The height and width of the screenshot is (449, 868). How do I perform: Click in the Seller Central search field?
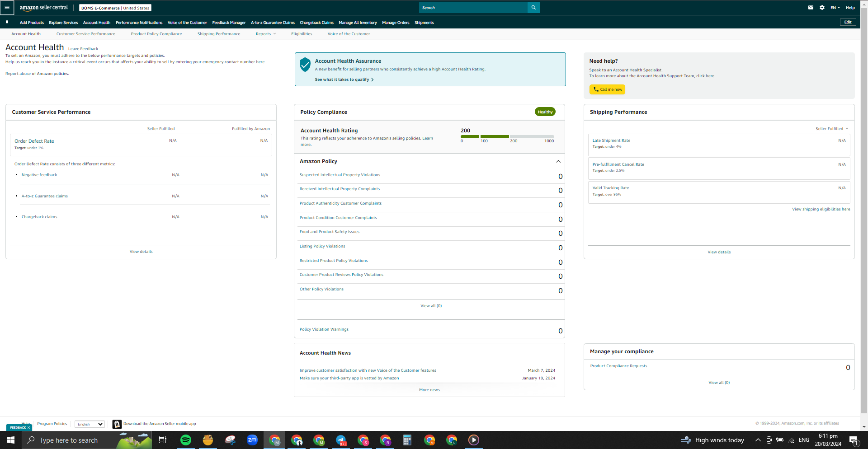(473, 8)
